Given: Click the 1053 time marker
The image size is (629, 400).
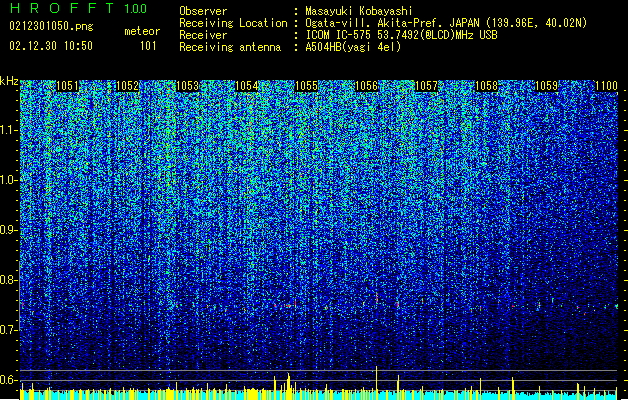Looking at the screenshot, I should pos(187,86).
